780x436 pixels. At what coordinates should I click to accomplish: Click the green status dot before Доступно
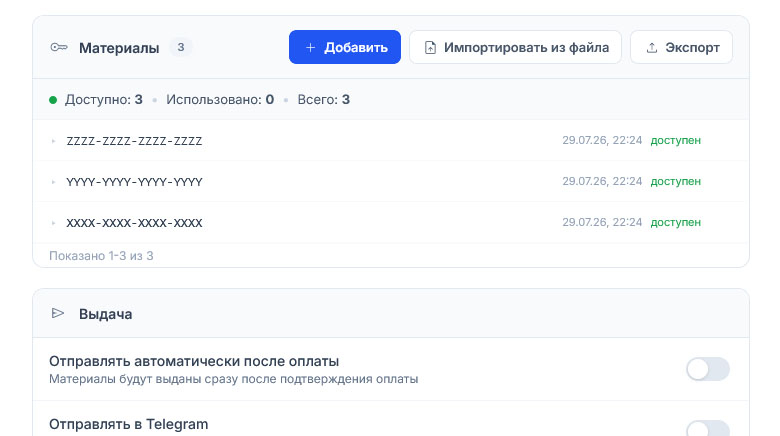53,100
